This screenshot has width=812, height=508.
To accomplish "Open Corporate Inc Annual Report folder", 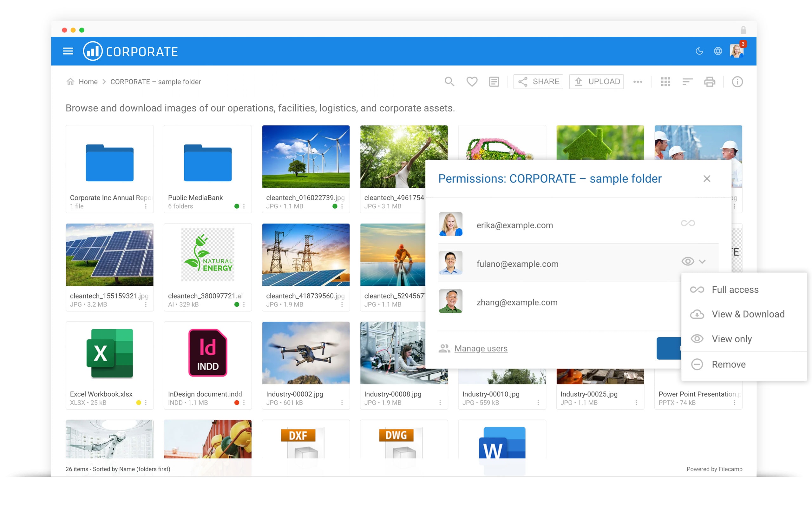I will 109,163.
